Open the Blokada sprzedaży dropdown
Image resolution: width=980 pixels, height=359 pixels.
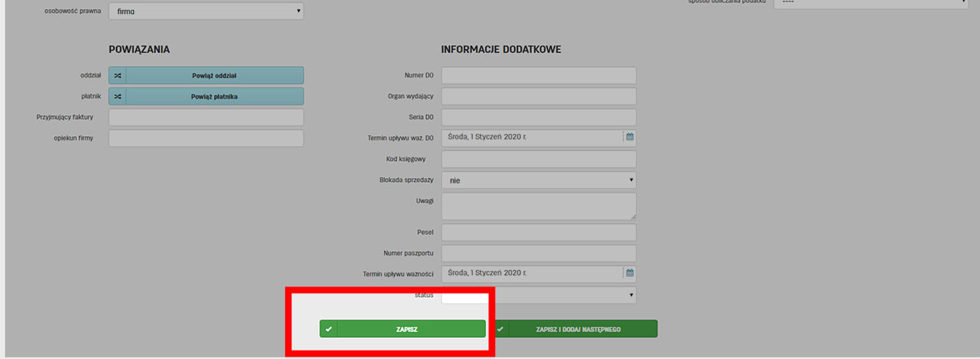(539, 180)
